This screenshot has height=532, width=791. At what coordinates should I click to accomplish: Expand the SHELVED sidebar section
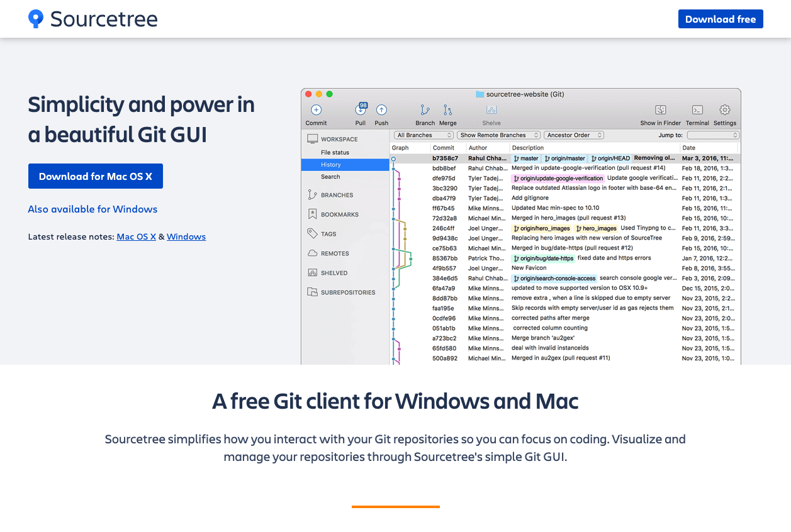click(334, 273)
